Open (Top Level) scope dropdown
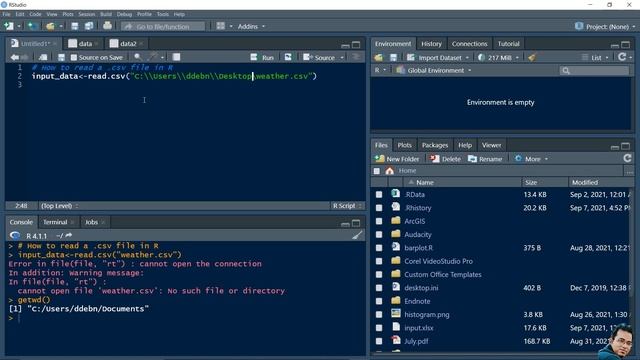 (x=60, y=206)
